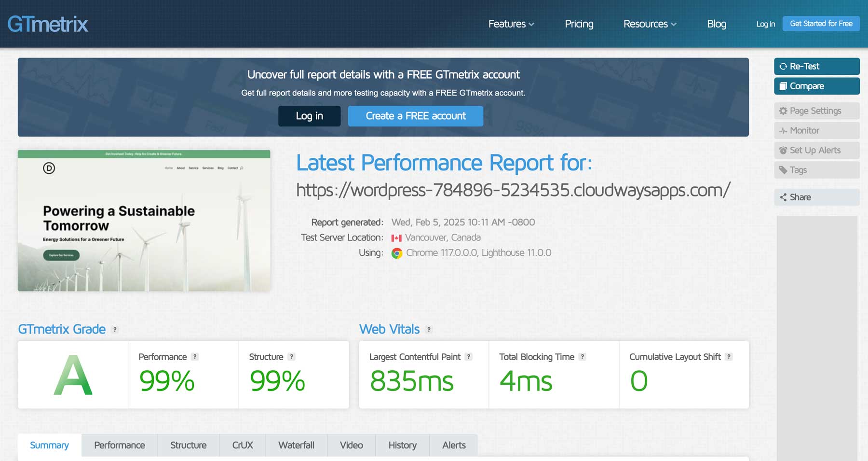This screenshot has height=461, width=868.
Task: Click the Compare button
Action: pyautogui.click(x=816, y=86)
